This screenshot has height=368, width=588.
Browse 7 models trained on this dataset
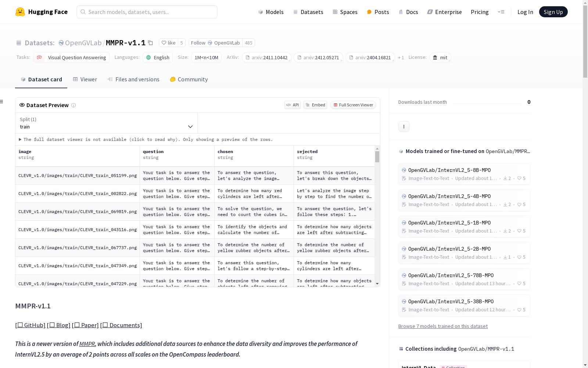(x=443, y=326)
